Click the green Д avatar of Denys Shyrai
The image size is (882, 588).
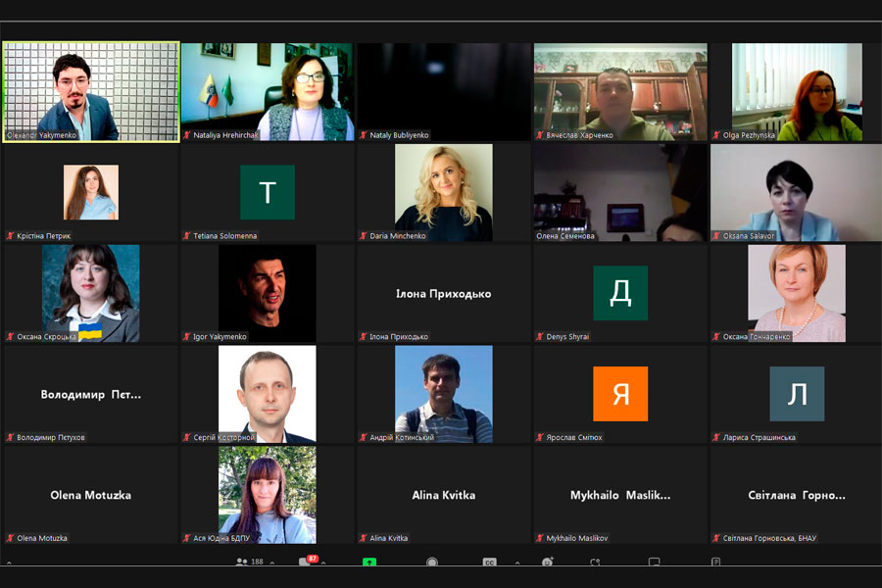point(620,293)
